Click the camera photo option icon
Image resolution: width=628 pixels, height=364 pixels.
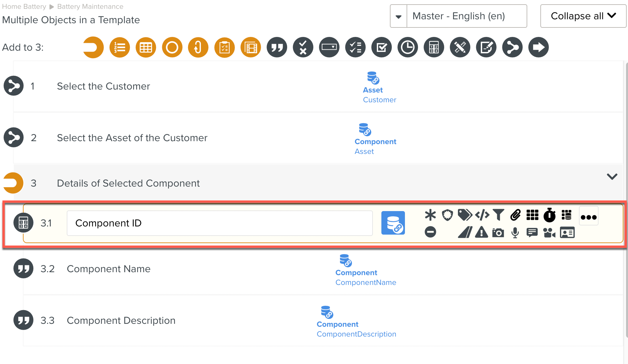pyautogui.click(x=498, y=233)
